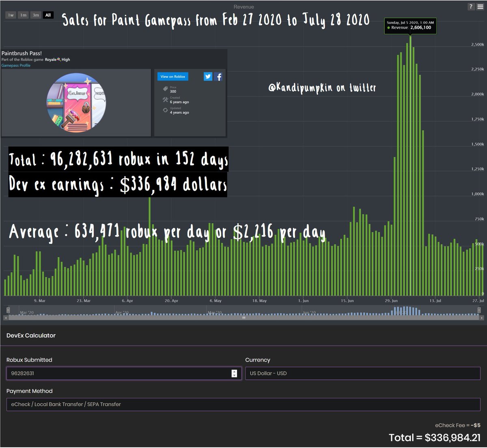Image resolution: width=487 pixels, height=448 pixels.
Task: Select the All time range
Action: tap(48, 15)
